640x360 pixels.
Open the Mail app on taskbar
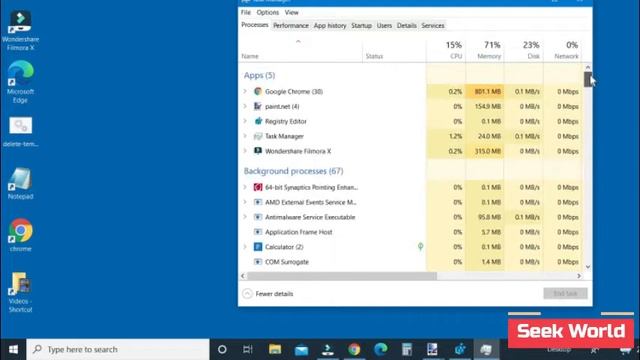301,349
